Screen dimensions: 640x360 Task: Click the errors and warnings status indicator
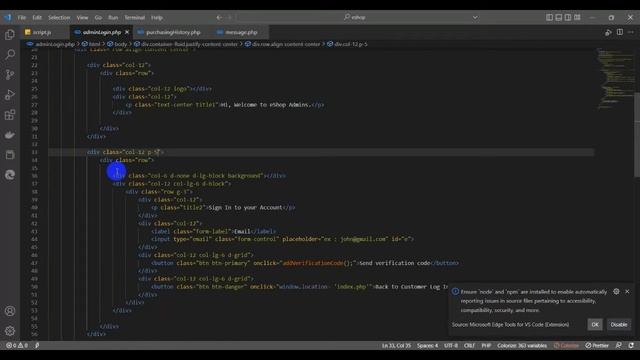point(17,345)
